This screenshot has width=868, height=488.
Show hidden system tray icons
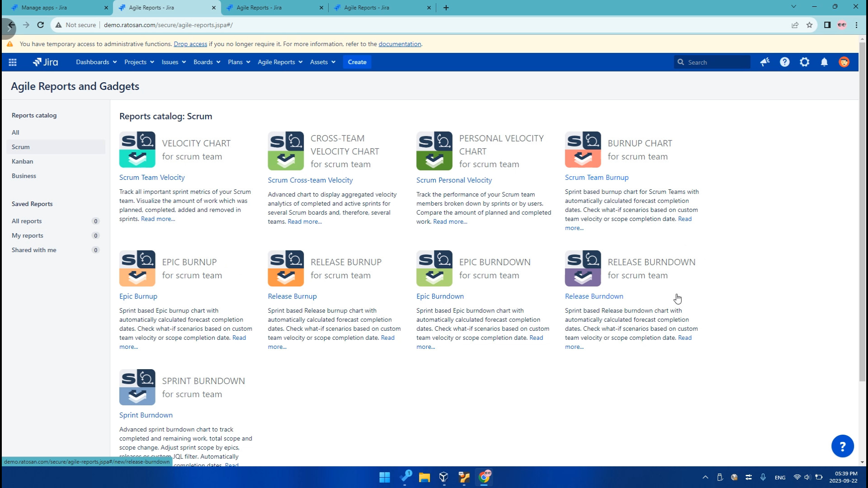click(x=705, y=477)
